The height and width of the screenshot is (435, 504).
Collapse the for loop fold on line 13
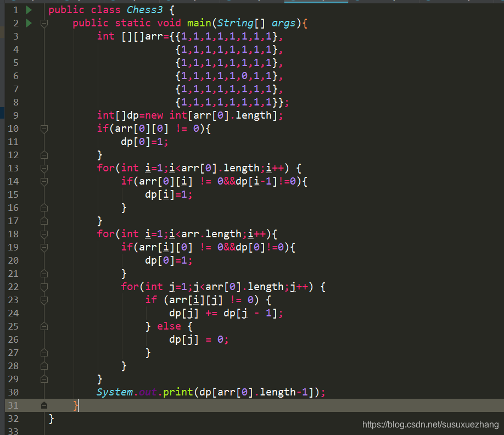44,169
